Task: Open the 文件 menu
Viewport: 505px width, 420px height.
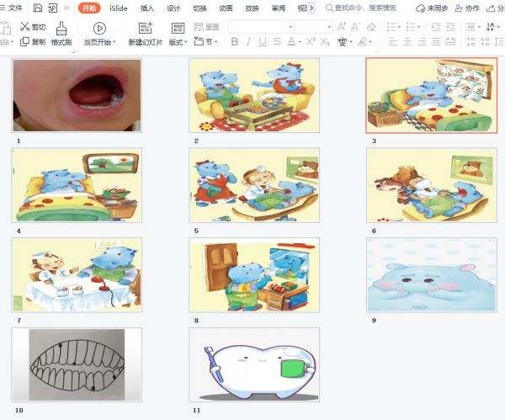Action: pyautogui.click(x=12, y=8)
